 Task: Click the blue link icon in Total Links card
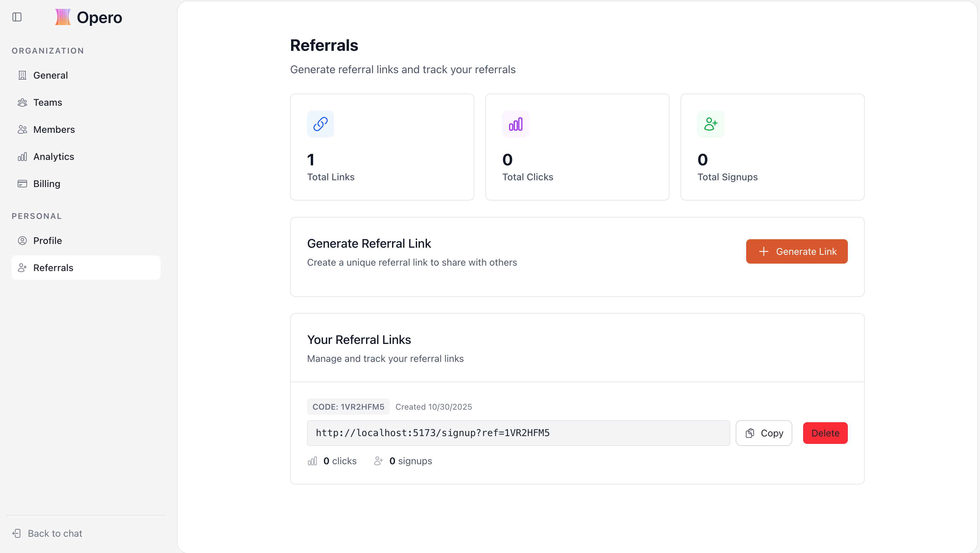click(320, 124)
